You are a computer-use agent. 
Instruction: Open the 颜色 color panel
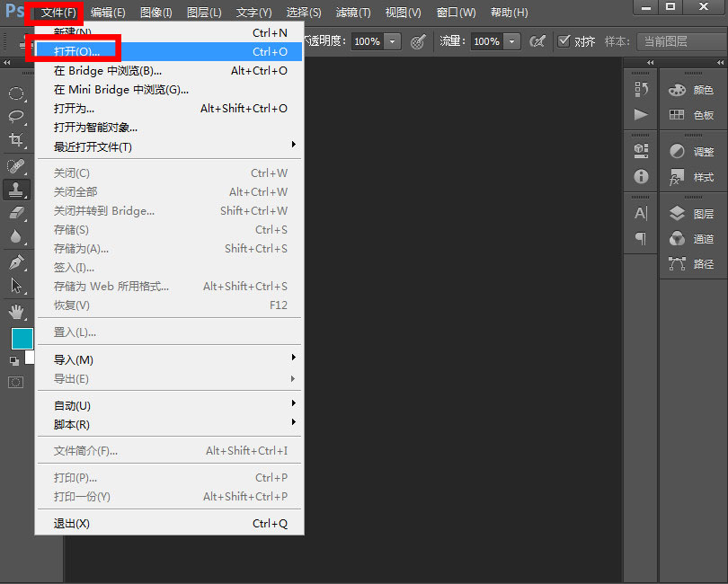(691, 90)
